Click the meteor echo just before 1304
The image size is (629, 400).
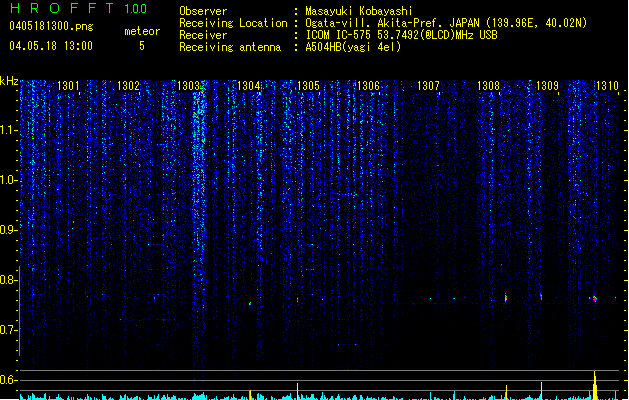(x=250, y=304)
